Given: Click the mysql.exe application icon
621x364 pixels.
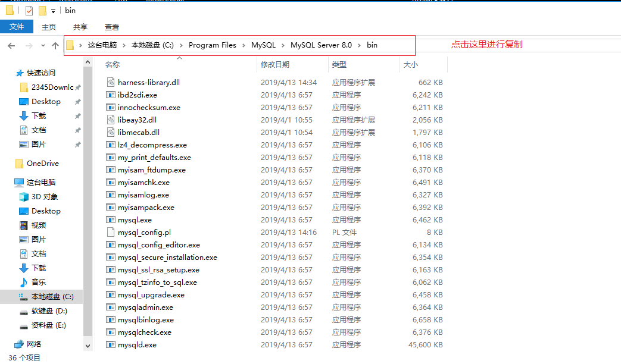Looking at the screenshot, I should click(x=111, y=220).
